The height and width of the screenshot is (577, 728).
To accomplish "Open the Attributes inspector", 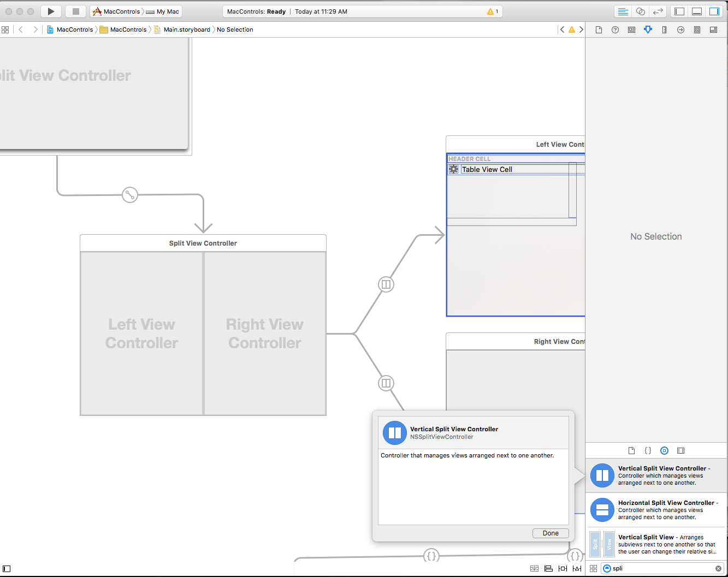I will [648, 29].
